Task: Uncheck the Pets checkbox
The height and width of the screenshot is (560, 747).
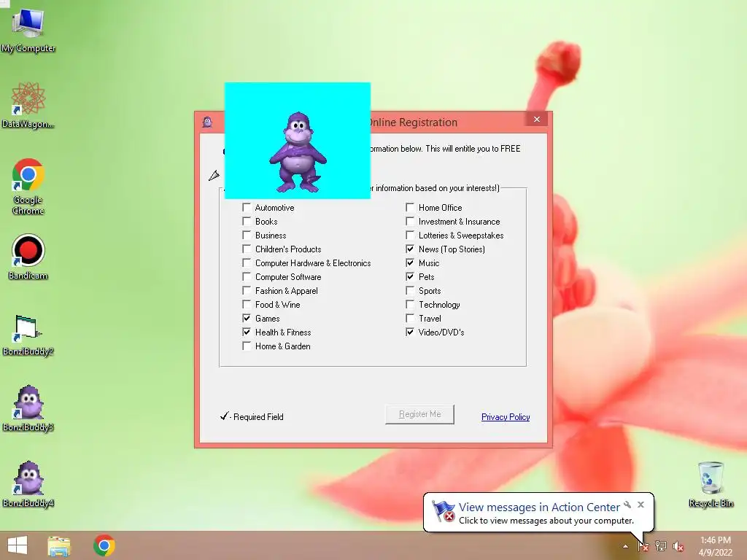Action: 410,276
